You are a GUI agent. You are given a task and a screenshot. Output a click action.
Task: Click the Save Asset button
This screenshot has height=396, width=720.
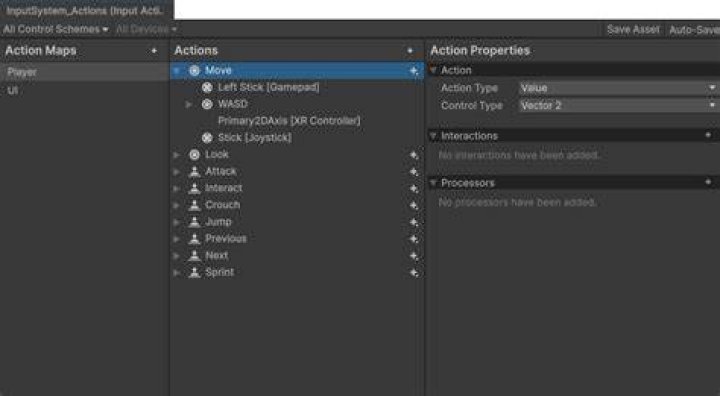tap(633, 30)
